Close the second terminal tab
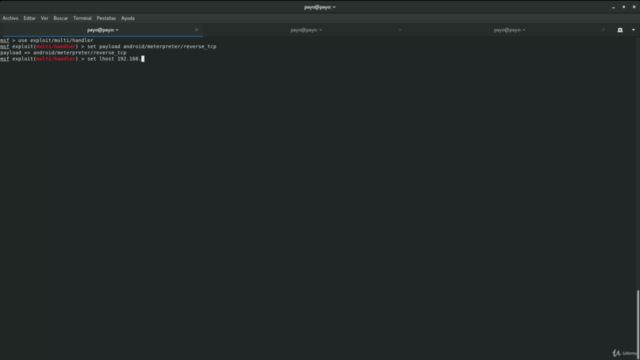 400,30
